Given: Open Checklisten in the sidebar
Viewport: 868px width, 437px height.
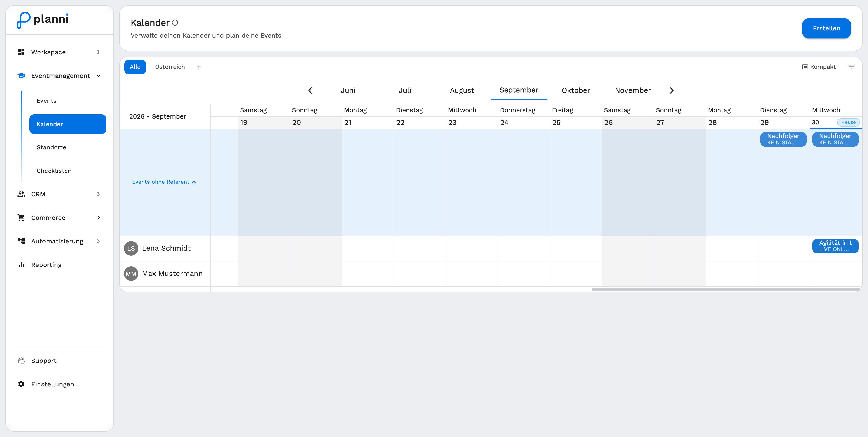Looking at the screenshot, I should coord(68,171).
